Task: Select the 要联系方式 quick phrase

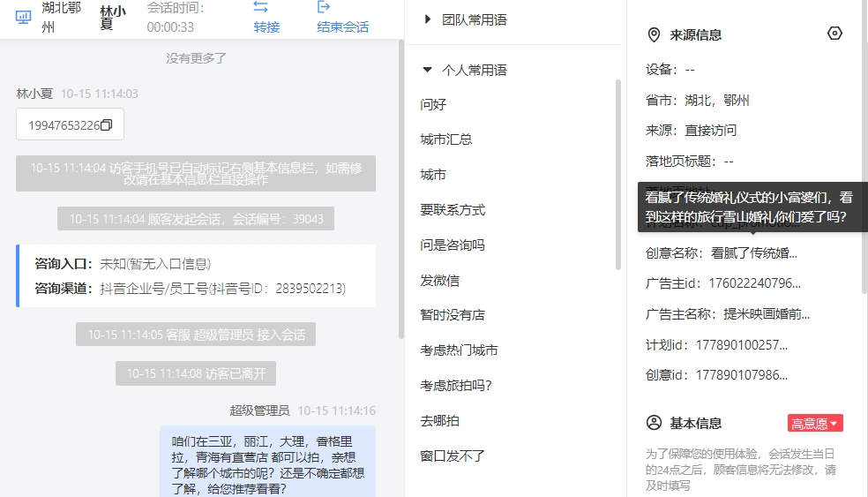Action: pyautogui.click(x=453, y=209)
